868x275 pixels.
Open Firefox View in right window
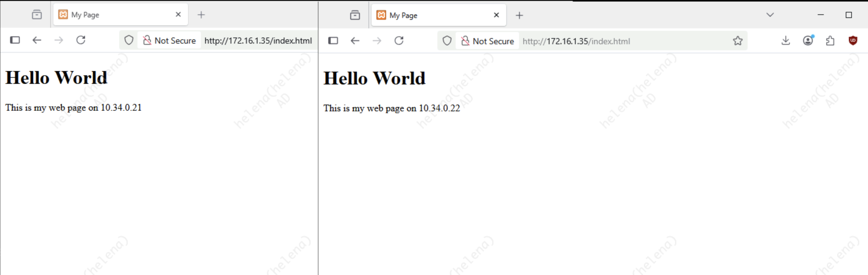click(355, 15)
